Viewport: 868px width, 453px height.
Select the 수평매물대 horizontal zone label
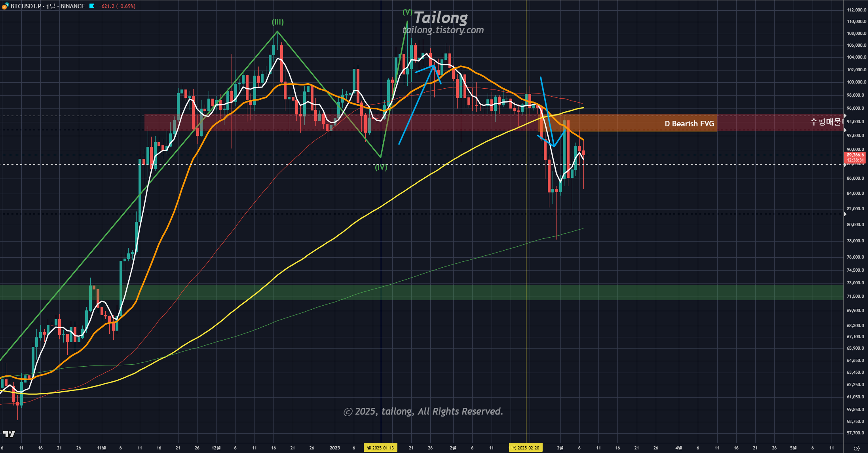coord(826,122)
